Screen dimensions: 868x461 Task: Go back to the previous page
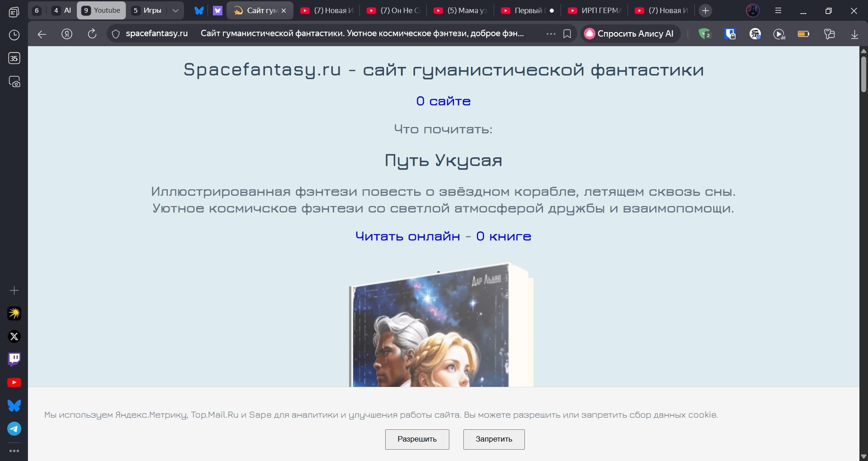(x=42, y=34)
